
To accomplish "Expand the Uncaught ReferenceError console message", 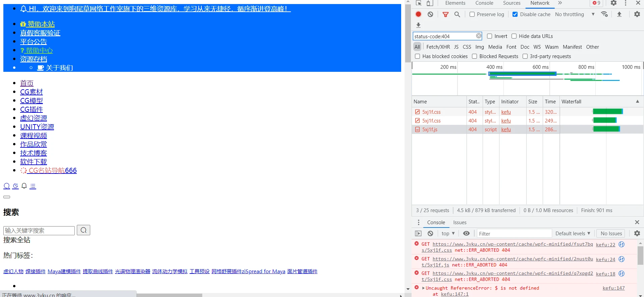I will (x=423, y=288).
